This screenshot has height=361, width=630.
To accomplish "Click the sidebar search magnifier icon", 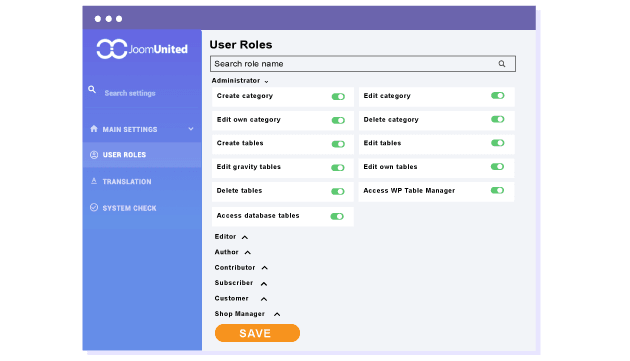I will (x=92, y=90).
